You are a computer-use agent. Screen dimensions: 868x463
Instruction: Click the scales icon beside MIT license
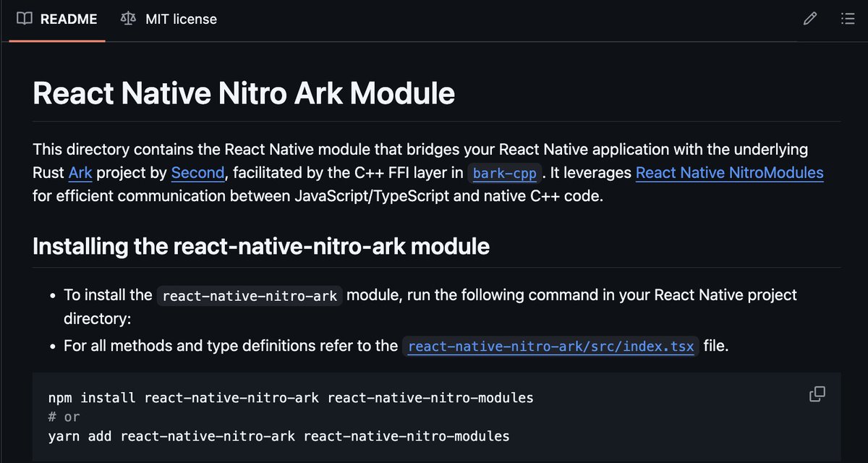[129, 19]
